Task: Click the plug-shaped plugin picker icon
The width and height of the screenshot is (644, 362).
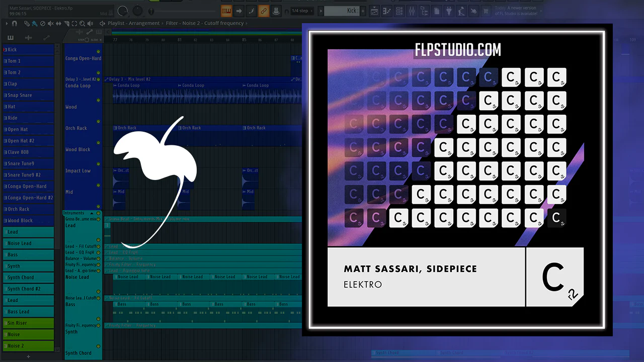Action: point(449,11)
